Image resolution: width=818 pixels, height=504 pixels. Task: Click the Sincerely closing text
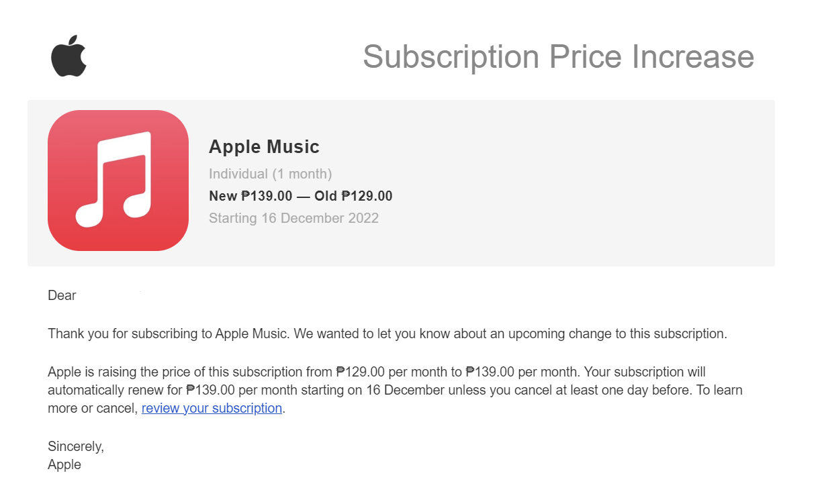[76, 446]
